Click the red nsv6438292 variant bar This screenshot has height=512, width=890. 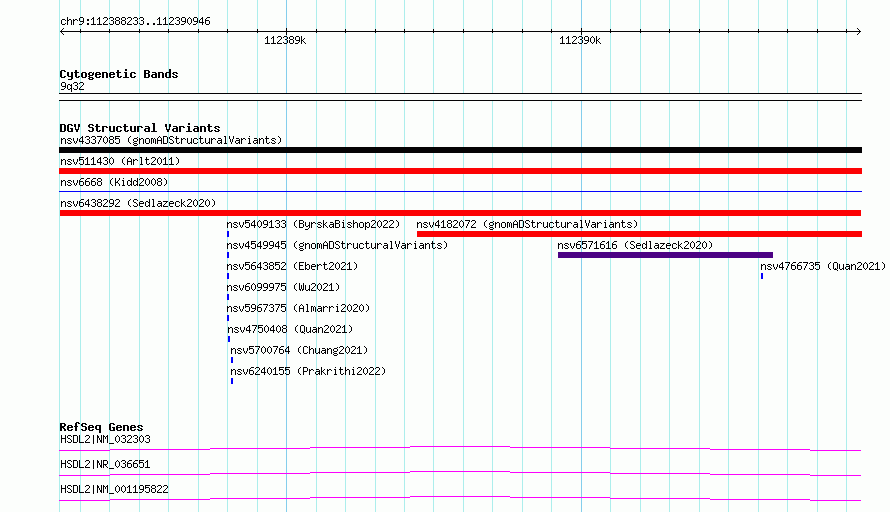pyautogui.click(x=460, y=213)
